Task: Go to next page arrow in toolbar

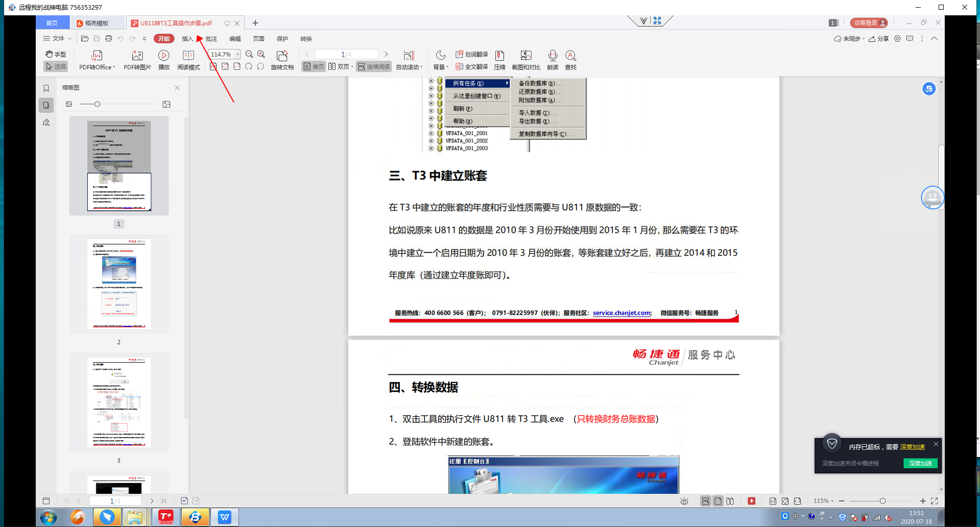Action: tap(386, 54)
